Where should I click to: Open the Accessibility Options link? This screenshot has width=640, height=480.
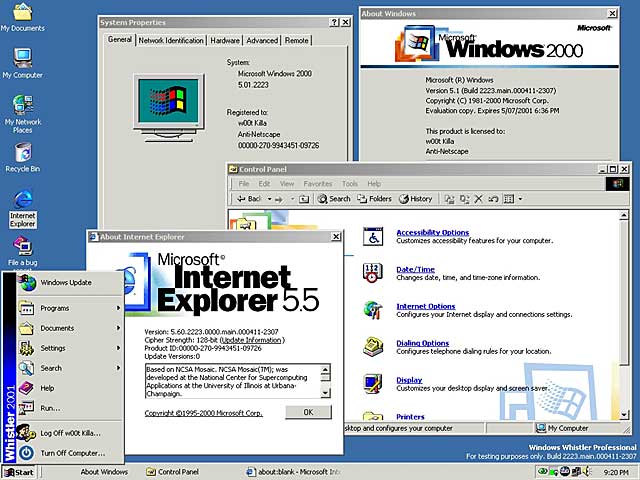point(433,232)
